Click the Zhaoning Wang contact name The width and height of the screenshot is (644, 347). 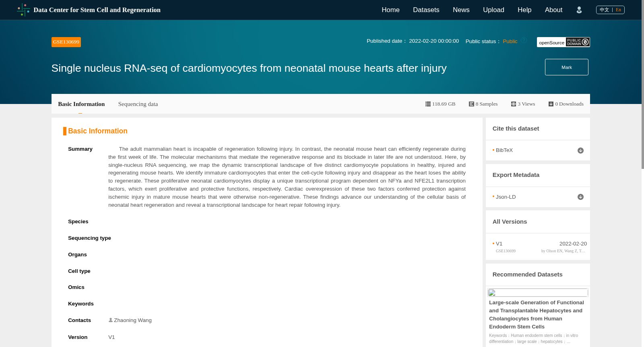(133, 320)
